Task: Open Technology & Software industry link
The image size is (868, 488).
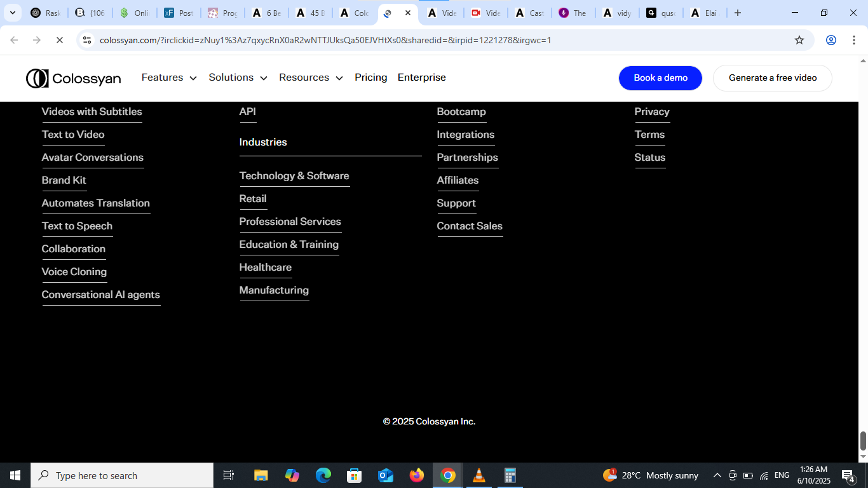Action: pyautogui.click(x=294, y=176)
